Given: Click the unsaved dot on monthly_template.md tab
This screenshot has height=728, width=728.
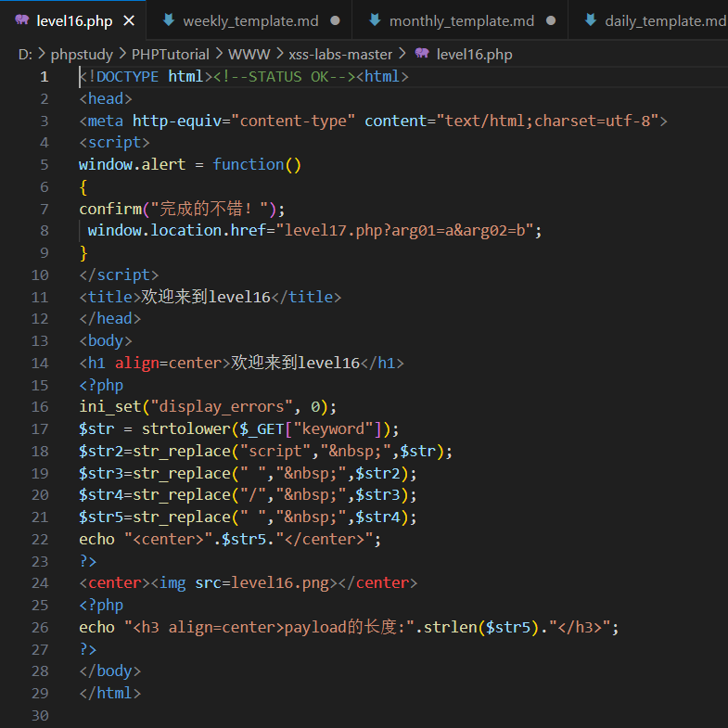Looking at the screenshot, I should click(x=551, y=21).
